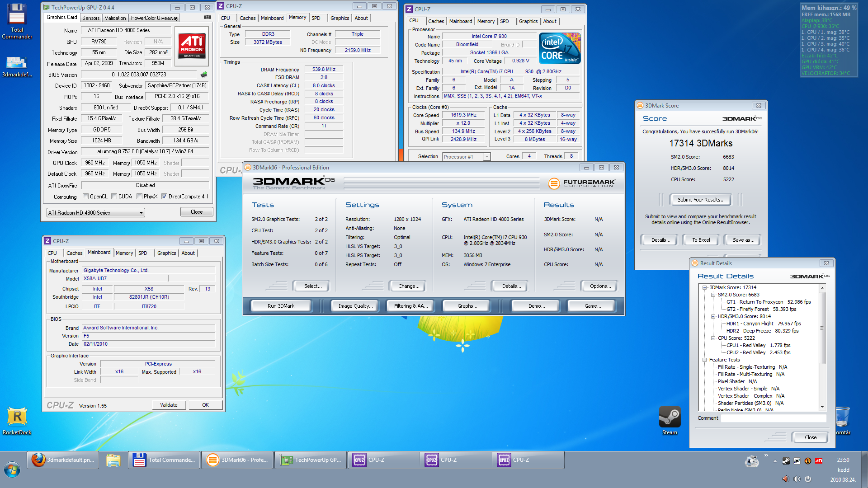Screen dimensions: 868x488
Task: Expand the taskbar toolbar double chevron
Action: tap(766, 455)
